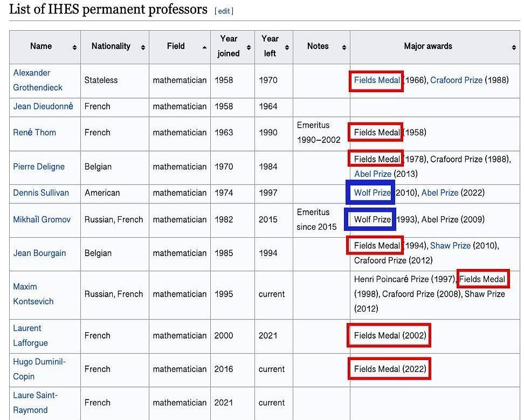
Task: Click the Name column header text
Action: pos(41,46)
